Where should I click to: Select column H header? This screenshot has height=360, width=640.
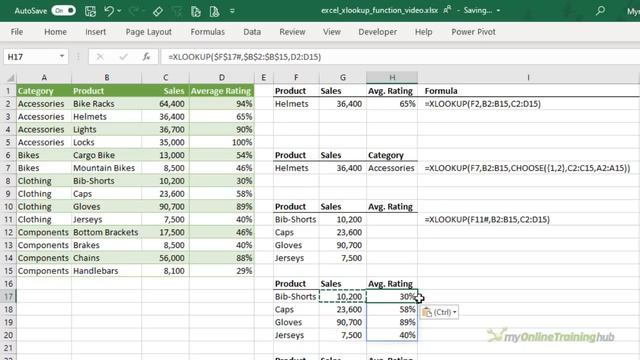tap(392, 77)
